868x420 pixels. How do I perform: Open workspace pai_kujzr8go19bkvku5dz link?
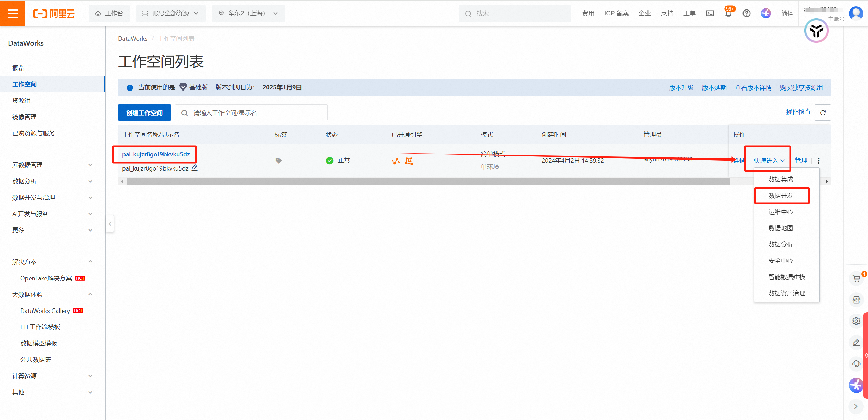tap(155, 154)
